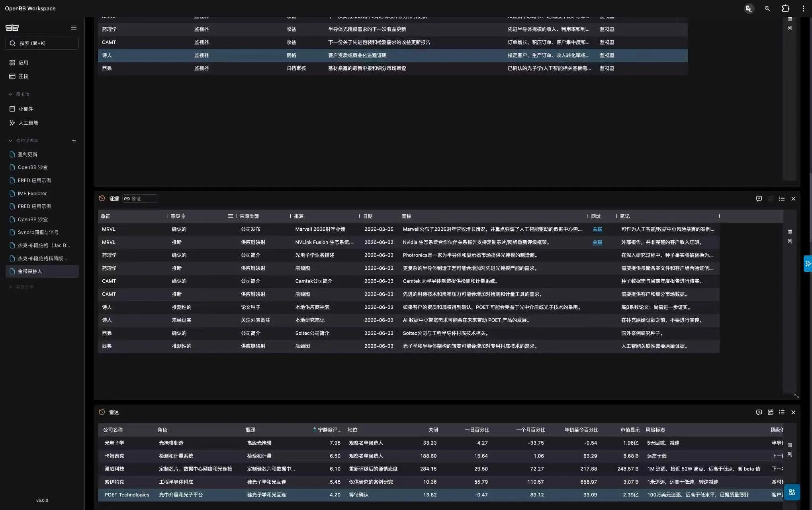Image resolution: width=812 pixels, height=510 pixels.
Task: Expand the collapsed section below 金带森林人
Action: tap(10, 287)
